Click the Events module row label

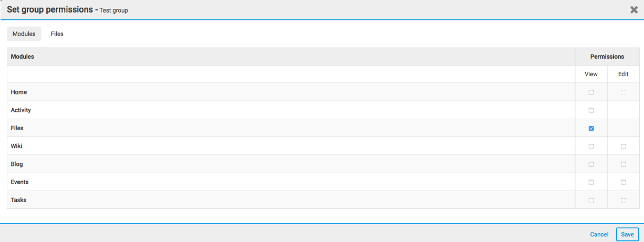[x=20, y=182]
